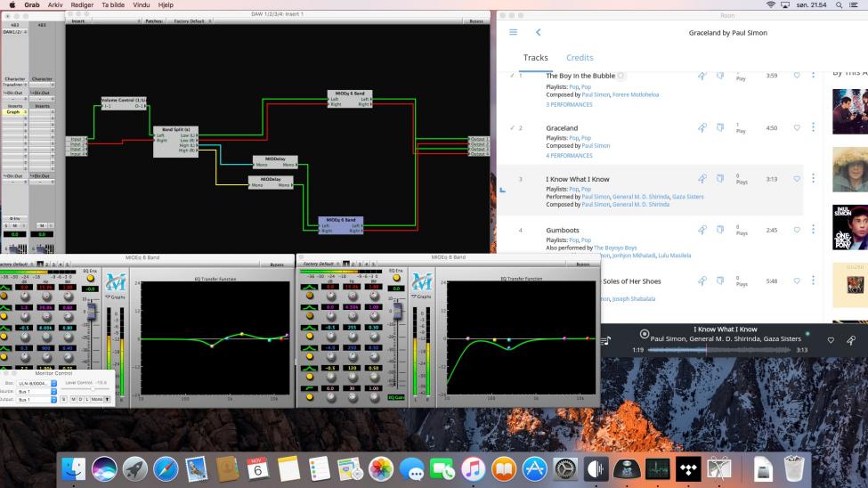This screenshot has height=488, width=868.
Task: Click the bookmark icon on The Boy in the Bubble
Action: pyautogui.click(x=720, y=76)
